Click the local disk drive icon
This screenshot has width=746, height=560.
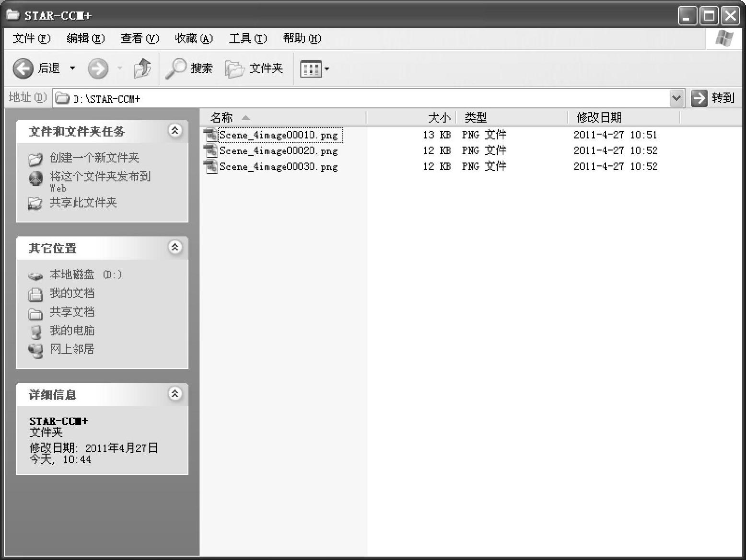tap(35, 276)
